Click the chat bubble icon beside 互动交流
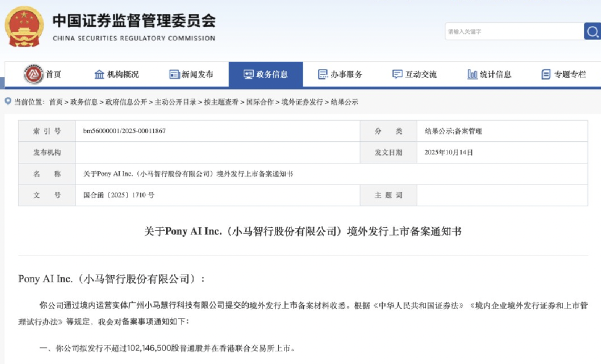The image size is (601, 364). 397,74
